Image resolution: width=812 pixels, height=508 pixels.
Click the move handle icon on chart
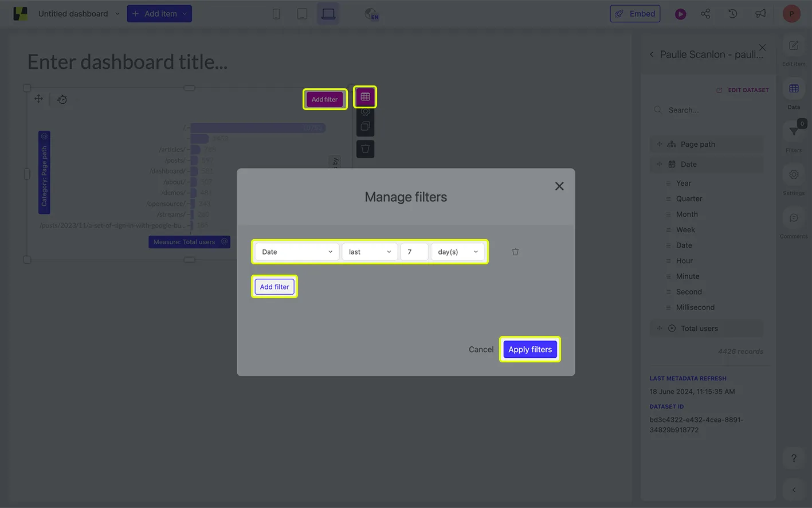click(38, 99)
